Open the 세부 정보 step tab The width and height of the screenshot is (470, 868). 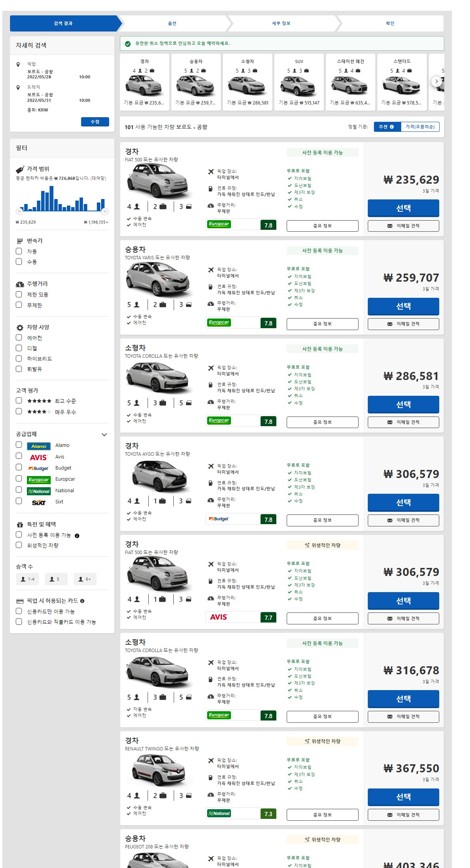(x=281, y=23)
